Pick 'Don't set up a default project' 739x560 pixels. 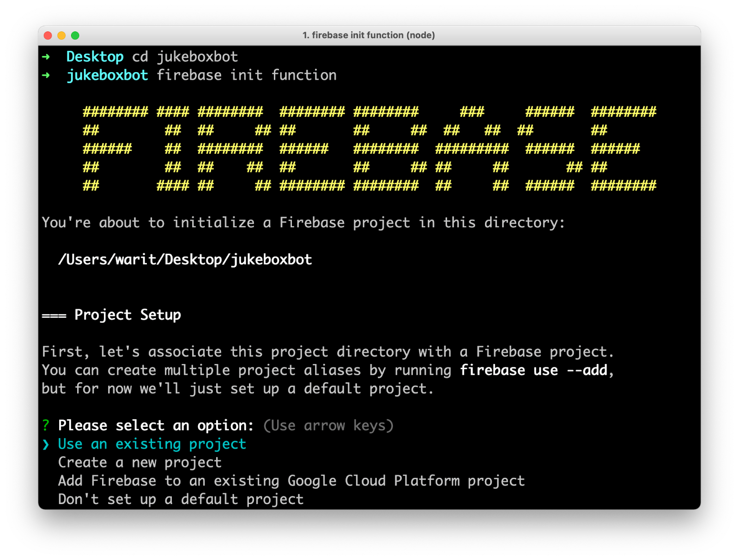point(181,499)
